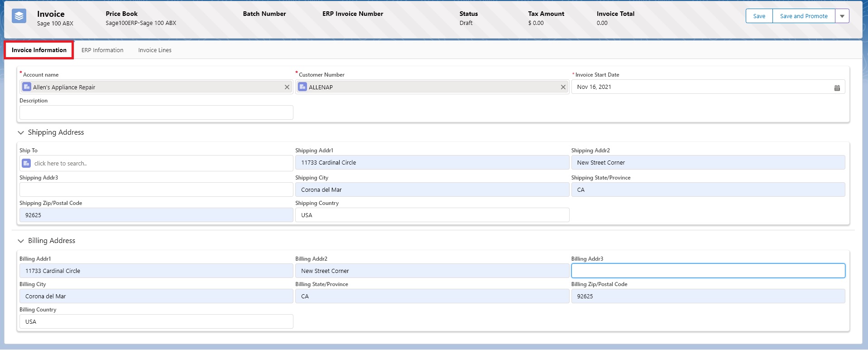868x350 pixels.
Task: Click the Shipping Zip/Postal Code field
Action: point(156,215)
